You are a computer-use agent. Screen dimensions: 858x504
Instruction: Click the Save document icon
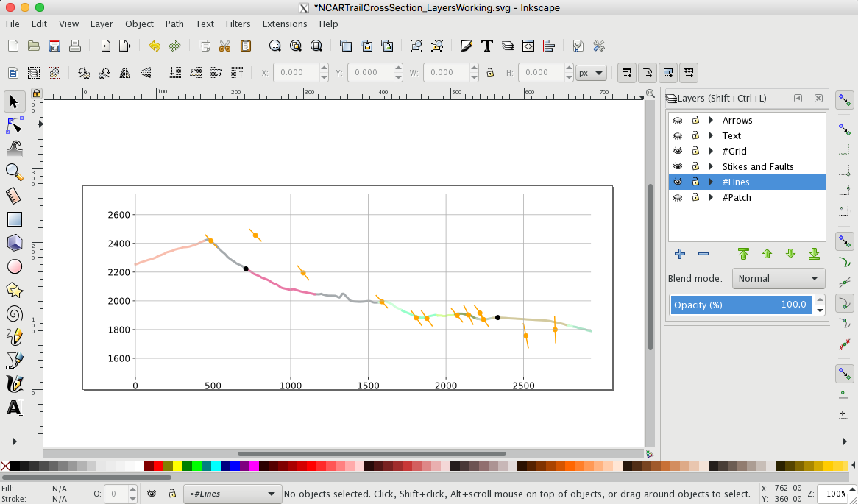coord(54,46)
